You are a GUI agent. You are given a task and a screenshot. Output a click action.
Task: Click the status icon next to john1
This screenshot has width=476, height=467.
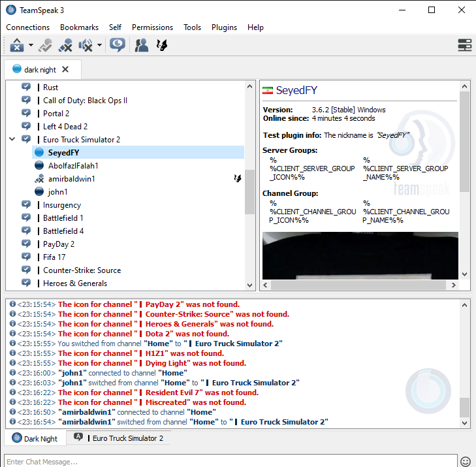tap(39, 191)
